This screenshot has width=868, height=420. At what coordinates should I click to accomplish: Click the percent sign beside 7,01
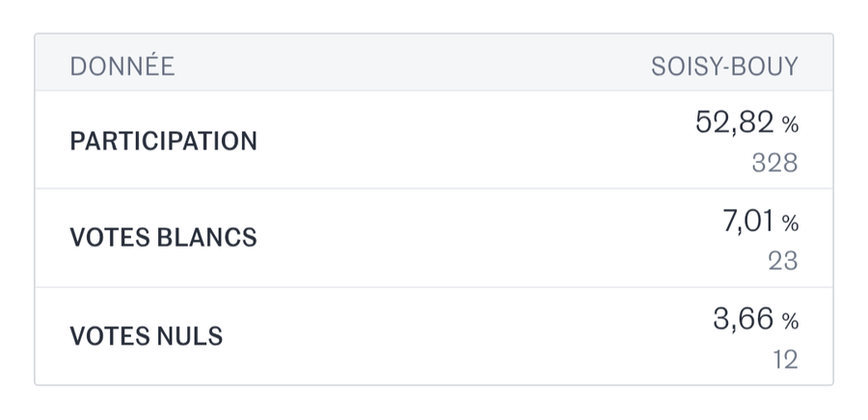[790, 223]
